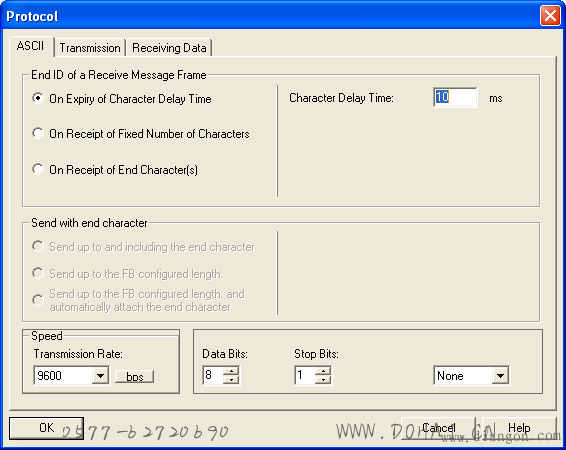This screenshot has height=450, width=566.
Task: Switch to the Transmission tab
Action: pyautogui.click(x=90, y=48)
